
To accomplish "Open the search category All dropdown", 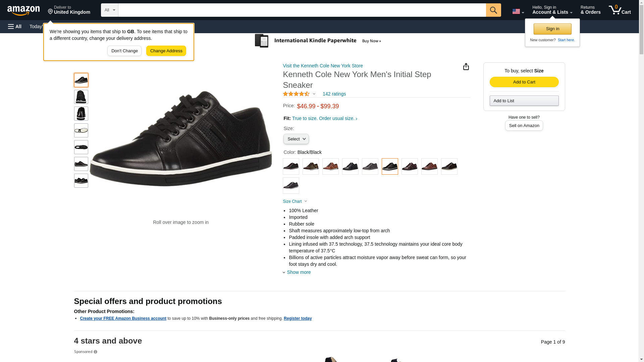I will (109, 10).
